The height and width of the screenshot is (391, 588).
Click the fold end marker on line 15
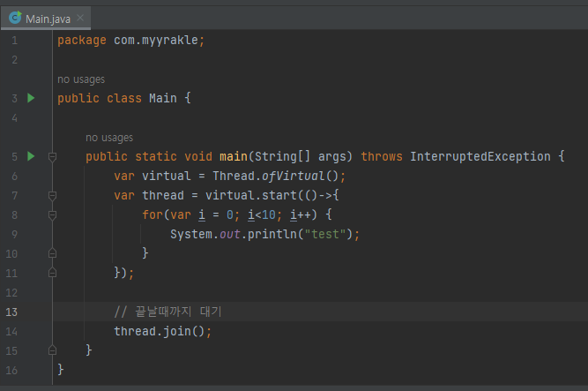(52, 350)
